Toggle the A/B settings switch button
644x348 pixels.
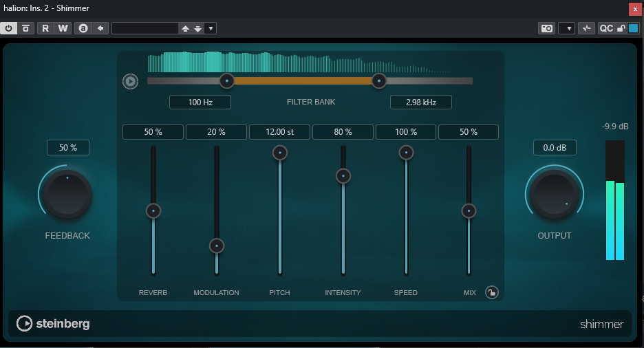click(x=83, y=28)
